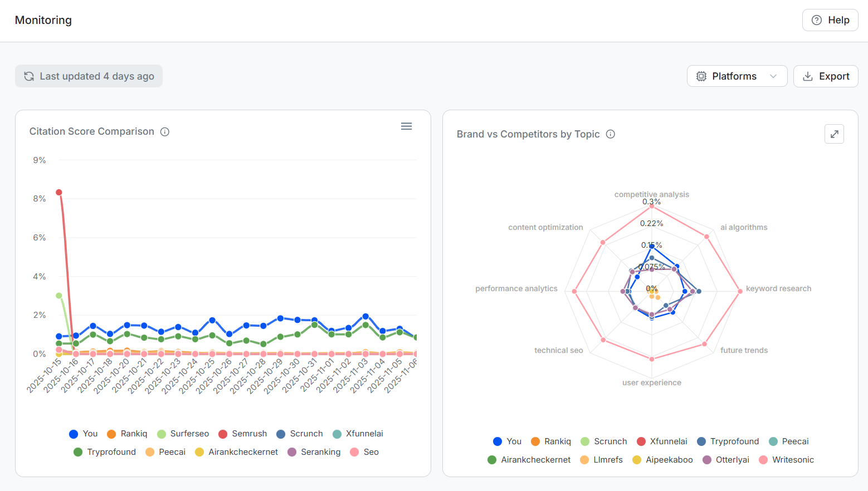The image size is (868, 491).
Task: Hide the Surferseo series in line chart legend
Action: tap(183, 434)
